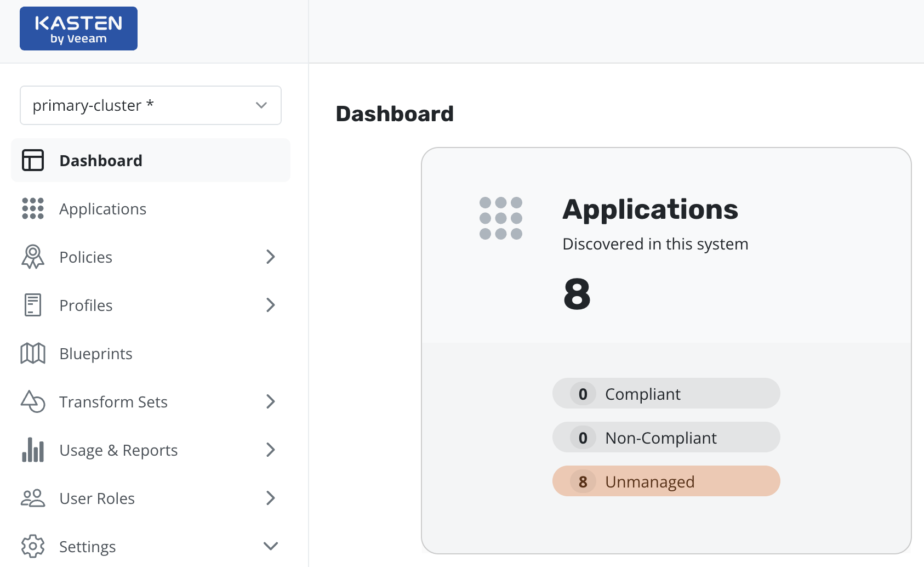The width and height of the screenshot is (924, 567).
Task: Expand the Profiles submenu arrow
Action: click(270, 305)
